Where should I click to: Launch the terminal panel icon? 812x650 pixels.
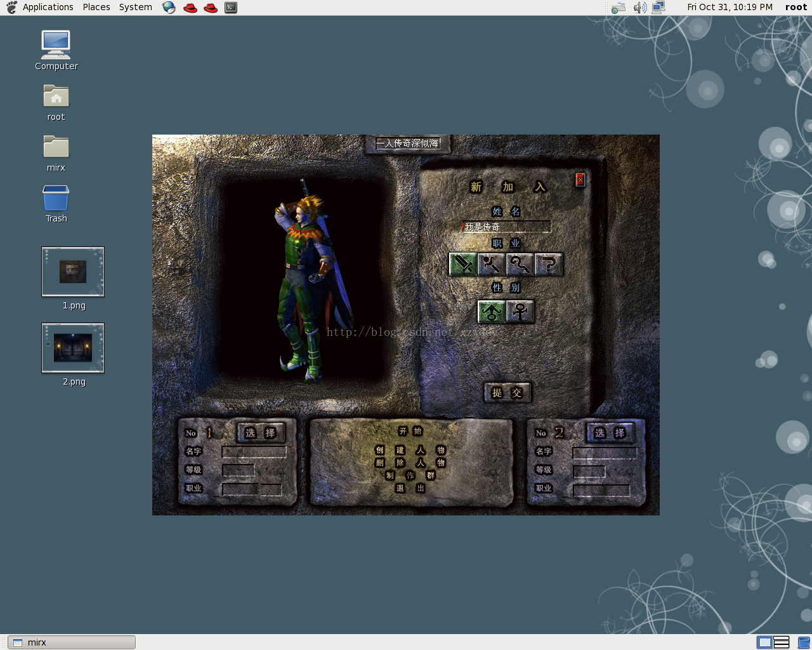tap(231, 8)
